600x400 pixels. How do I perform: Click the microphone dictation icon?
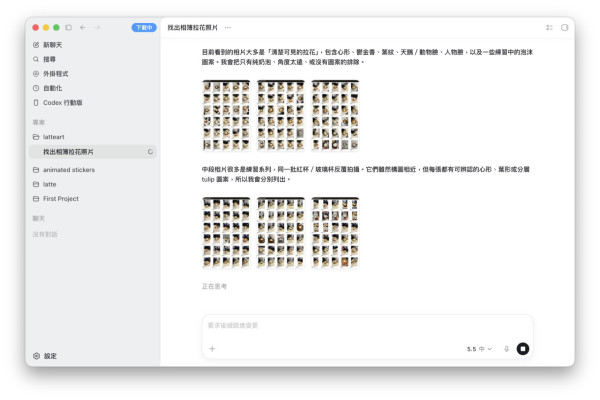click(x=506, y=349)
